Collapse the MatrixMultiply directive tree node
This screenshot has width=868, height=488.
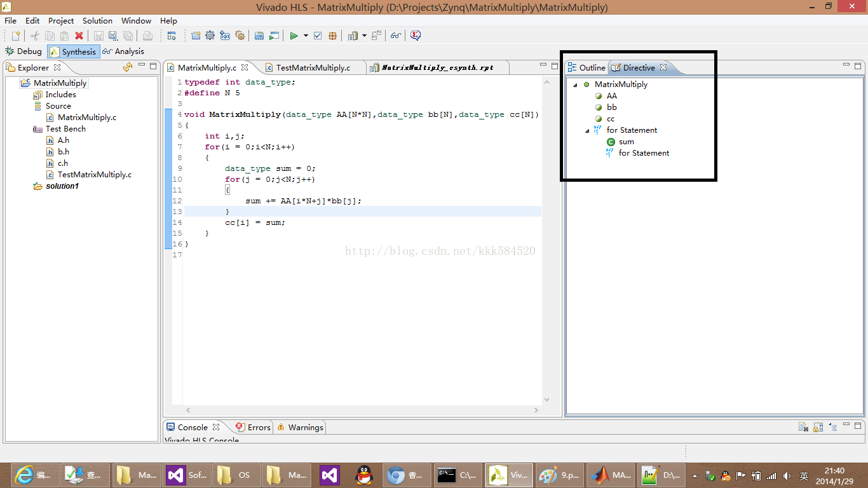pos(576,85)
